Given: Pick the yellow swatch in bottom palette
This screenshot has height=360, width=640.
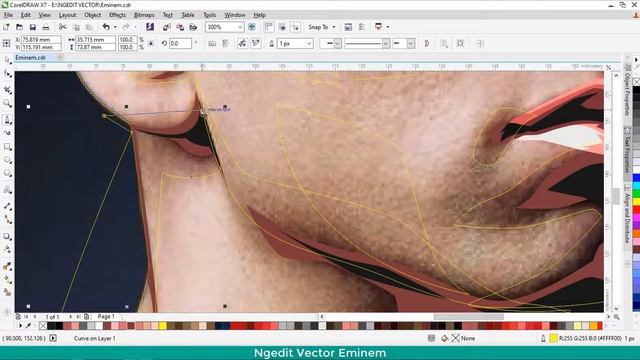Looking at the screenshot, I should click(x=163, y=326).
